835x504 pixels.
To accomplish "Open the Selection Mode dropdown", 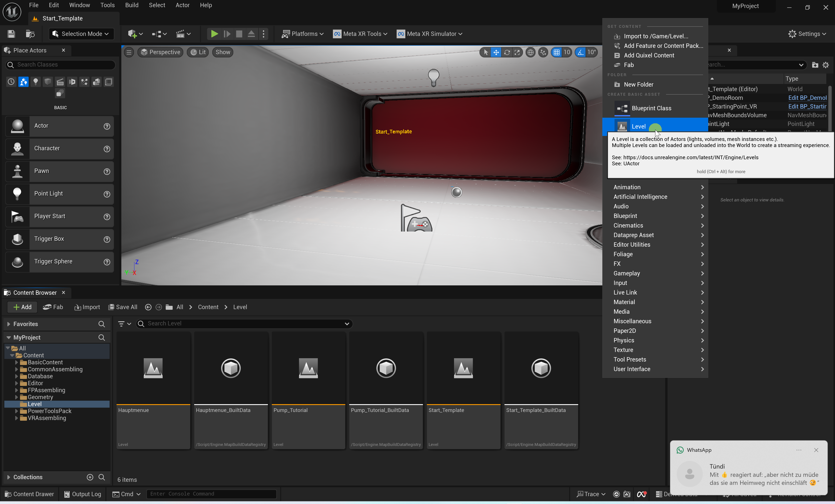I will (81, 34).
